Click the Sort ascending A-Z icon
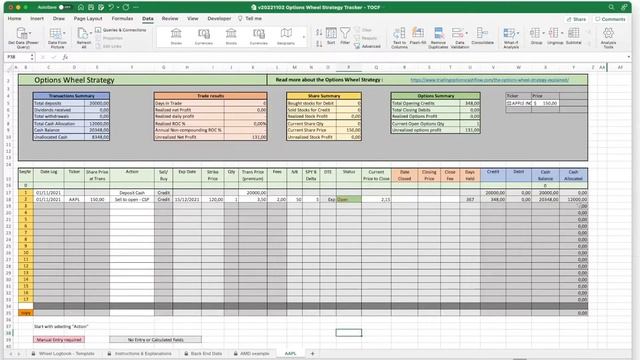640x360 pixels. click(319, 32)
